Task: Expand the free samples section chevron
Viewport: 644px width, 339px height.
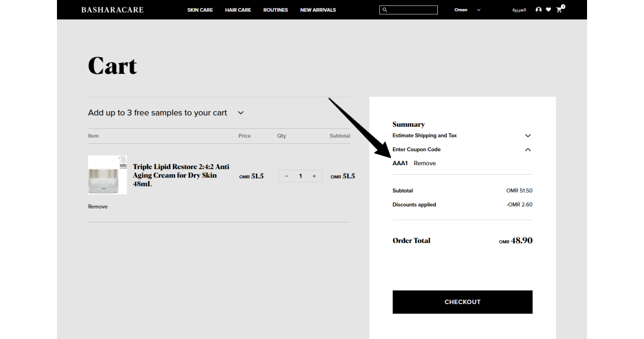Action: tap(241, 113)
